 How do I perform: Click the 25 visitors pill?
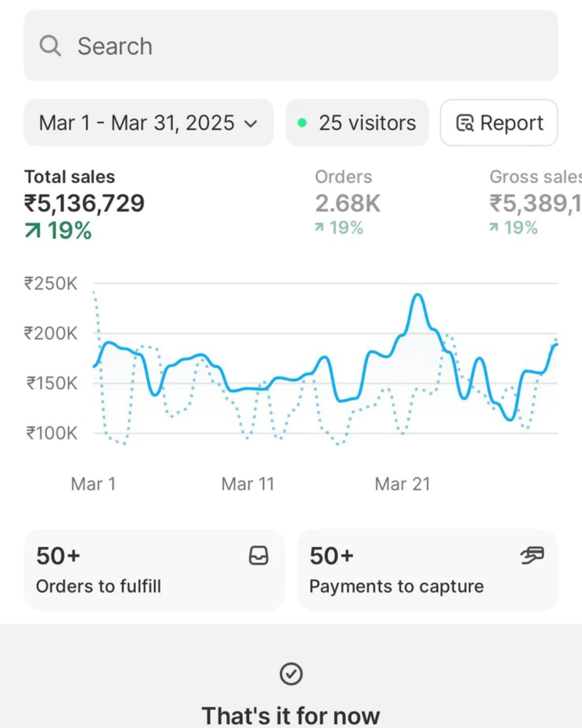tap(357, 123)
